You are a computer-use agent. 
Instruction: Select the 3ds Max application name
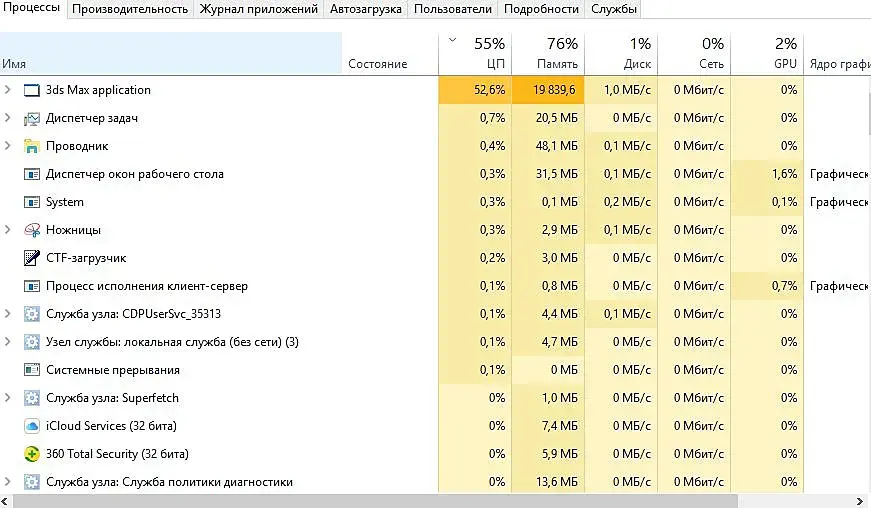tap(98, 90)
